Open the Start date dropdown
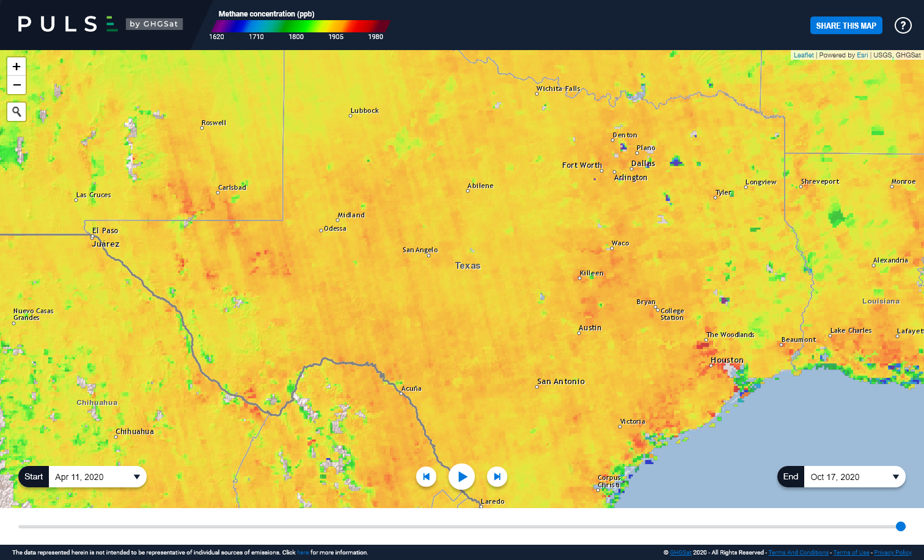Viewport: 924px width, 560px height. 138,476
